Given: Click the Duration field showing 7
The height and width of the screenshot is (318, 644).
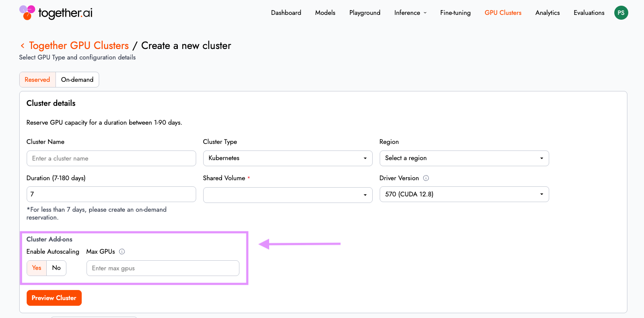Looking at the screenshot, I should 111,194.
